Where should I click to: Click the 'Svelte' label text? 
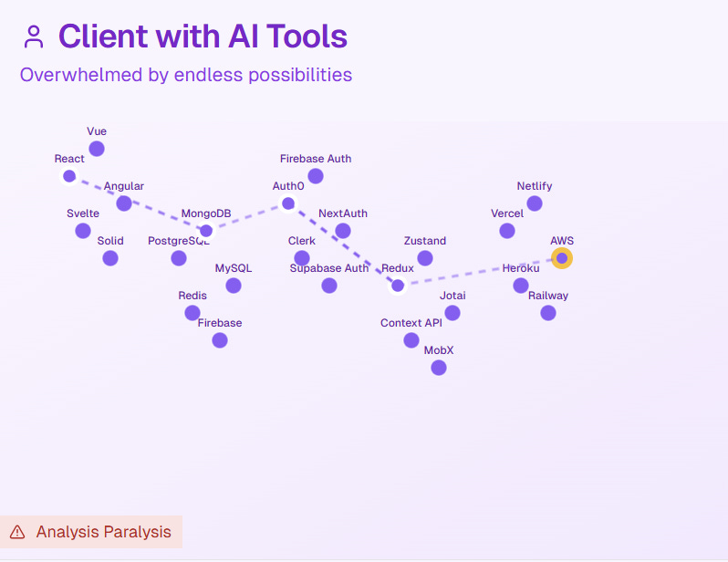coord(83,213)
